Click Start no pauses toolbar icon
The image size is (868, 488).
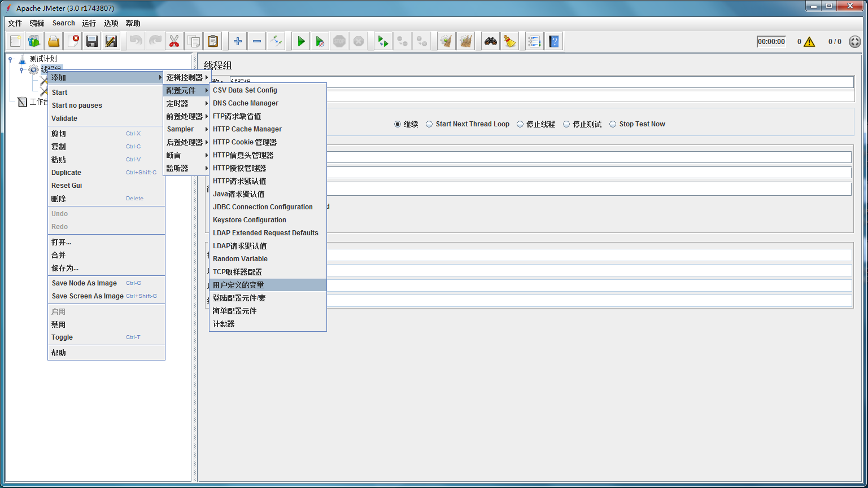tap(320, 41)
